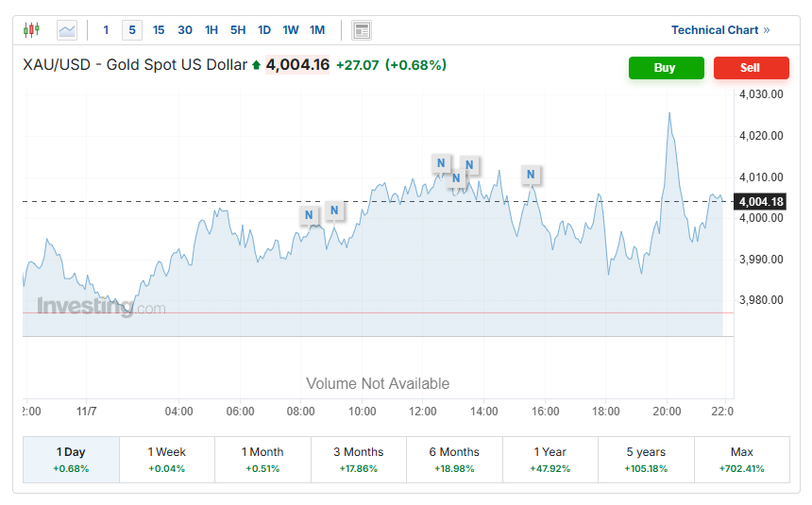The height and width of the screenshot is (505, 812).
Task: Click the leftmost N news marker on chart
Action: coord(309,215)
